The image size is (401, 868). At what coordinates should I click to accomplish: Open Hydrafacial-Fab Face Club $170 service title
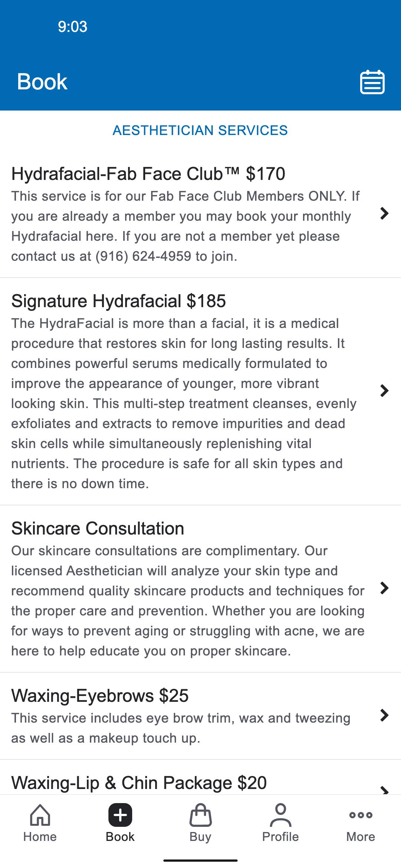148,174
